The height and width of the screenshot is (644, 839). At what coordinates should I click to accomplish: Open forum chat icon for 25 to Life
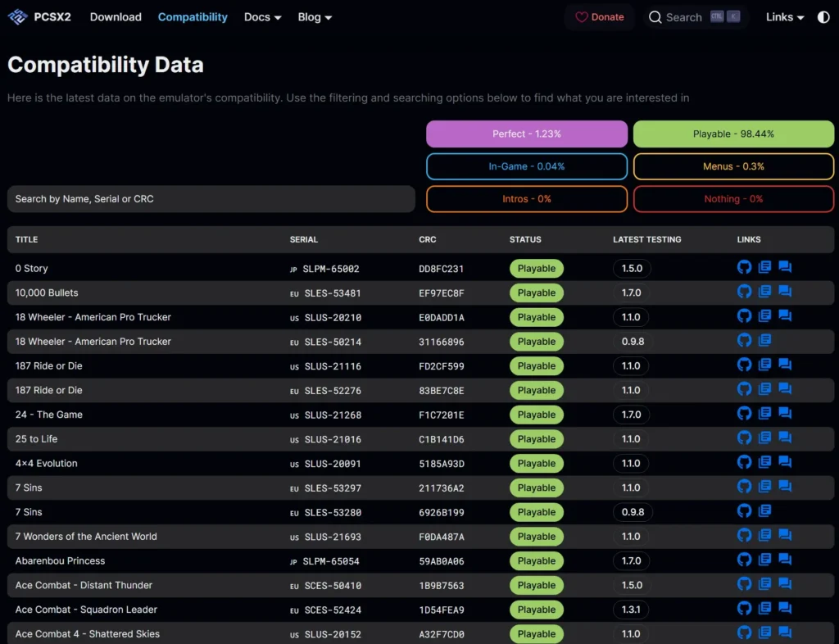784,438
